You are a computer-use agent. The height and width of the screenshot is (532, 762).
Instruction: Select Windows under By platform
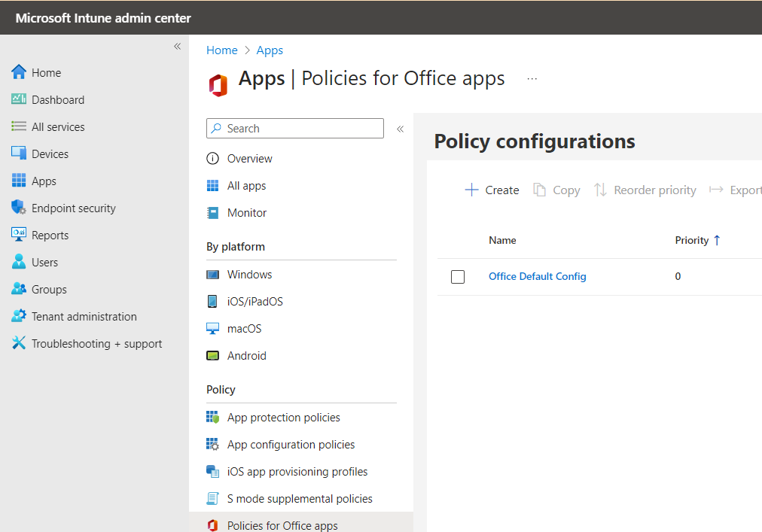(x=249, y=275)
